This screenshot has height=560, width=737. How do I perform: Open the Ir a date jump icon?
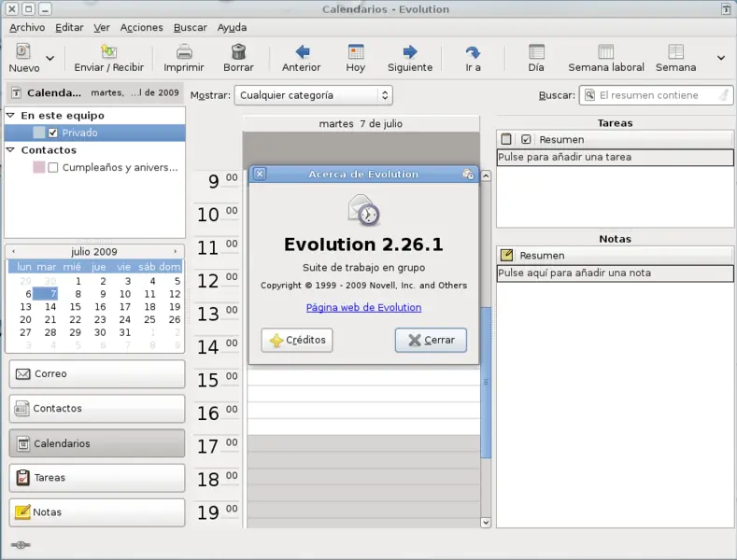point(473,51)
